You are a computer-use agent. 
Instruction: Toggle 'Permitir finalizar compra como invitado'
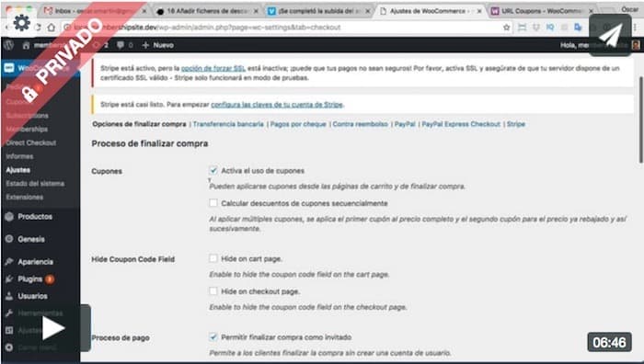point(213,337)
